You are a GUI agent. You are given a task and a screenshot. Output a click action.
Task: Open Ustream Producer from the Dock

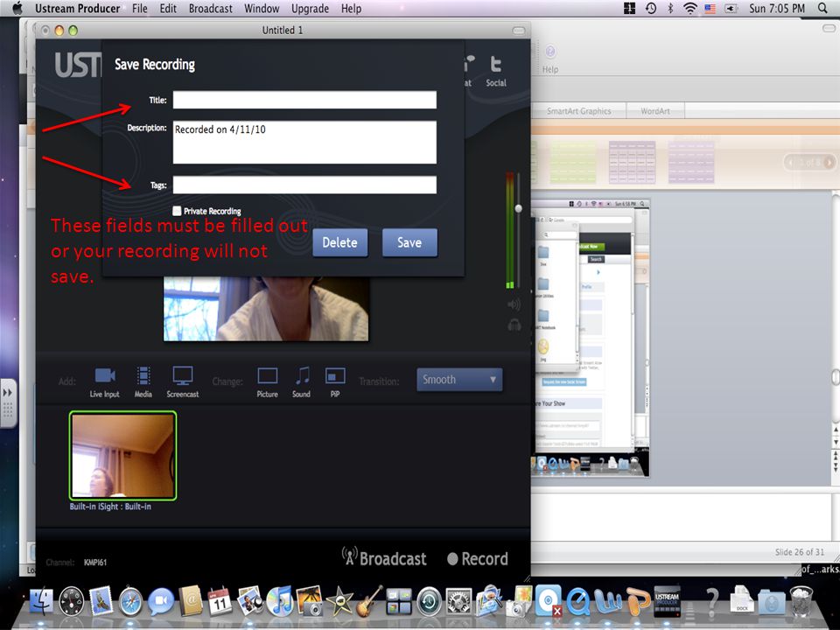click(668, 601)
